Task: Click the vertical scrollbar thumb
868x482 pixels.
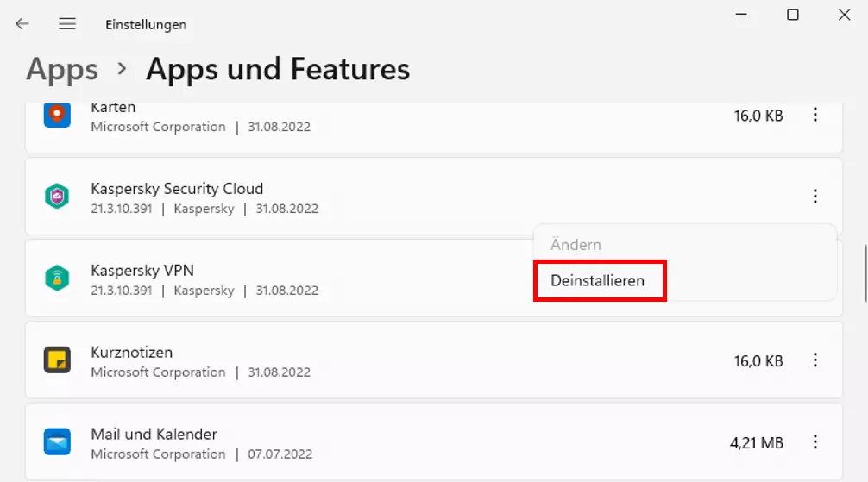Action: [x=865, y=272]
